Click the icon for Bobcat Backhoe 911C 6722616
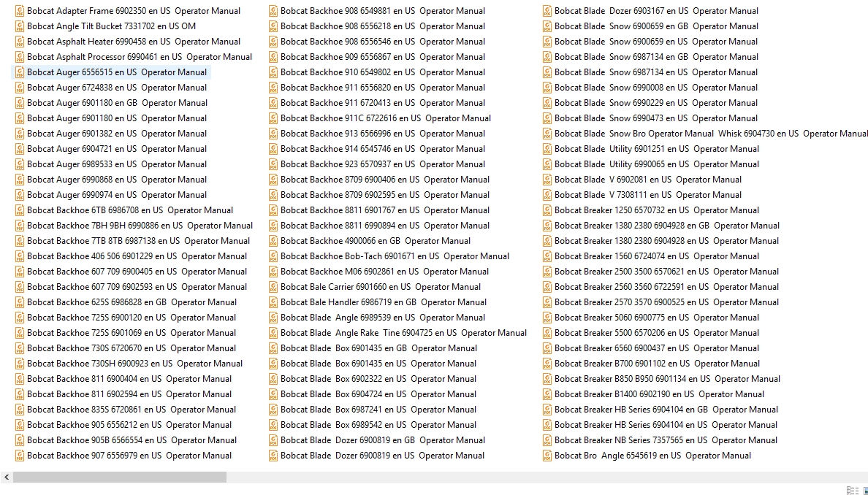This screenshot has height=495, width=868. [273, 118]
